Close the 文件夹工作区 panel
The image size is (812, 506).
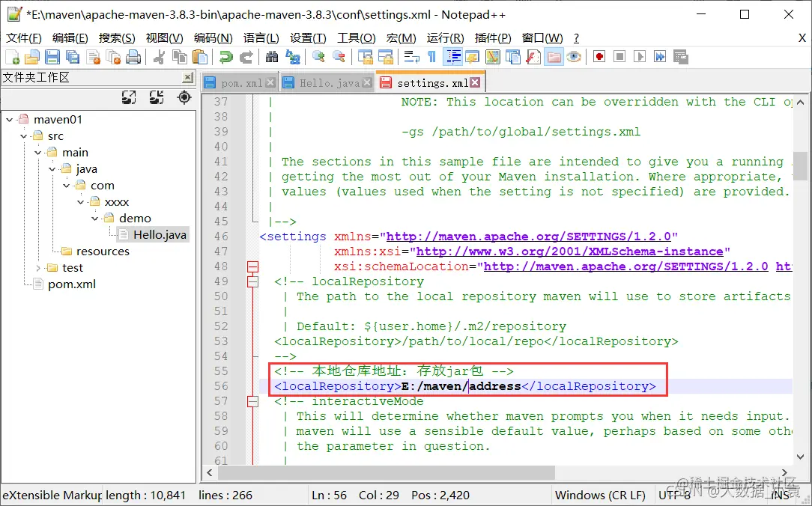pyautogui.click(x=188, y=78)
